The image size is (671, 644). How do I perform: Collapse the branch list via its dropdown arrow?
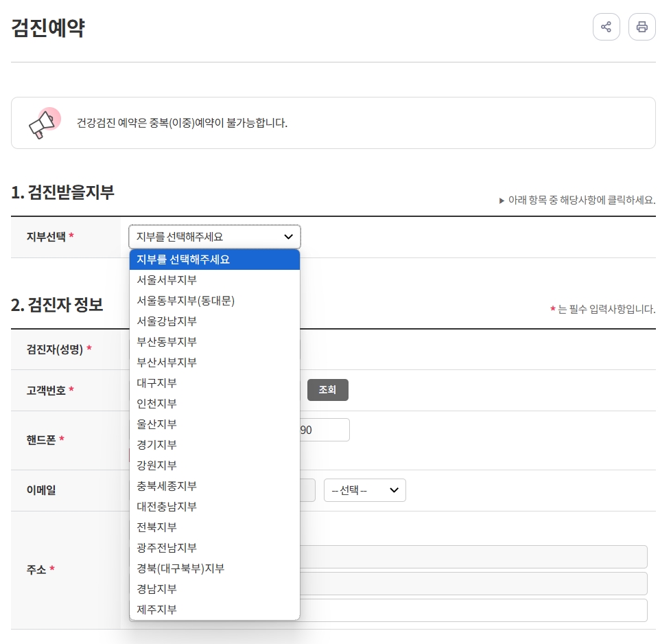click(x=288, y=236)
